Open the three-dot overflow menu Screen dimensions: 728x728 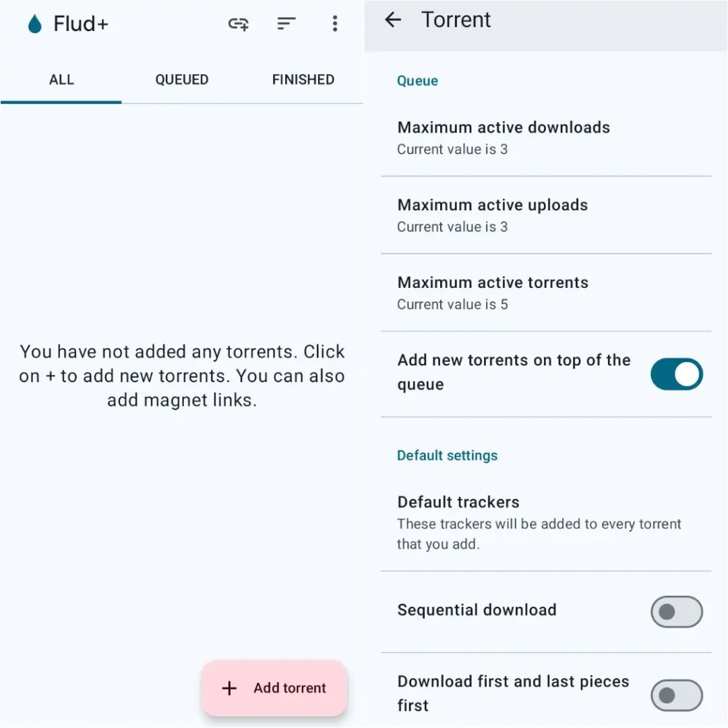click(x=335, y=23)
